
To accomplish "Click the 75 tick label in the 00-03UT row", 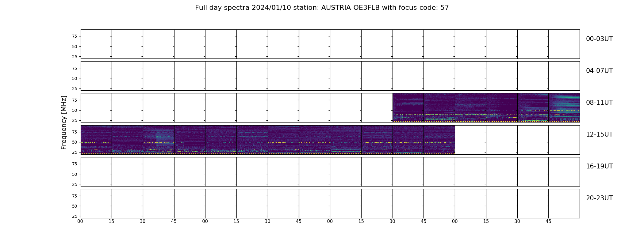I will (75, 36).
